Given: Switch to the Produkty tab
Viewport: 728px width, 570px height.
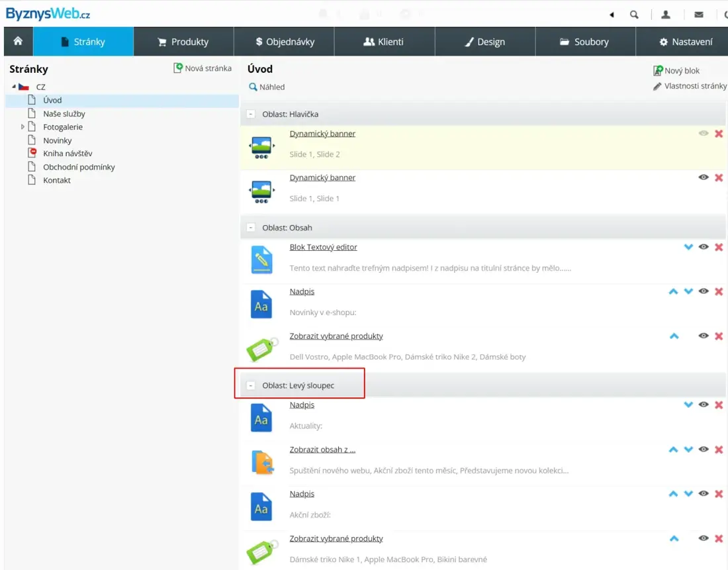Looking at the screenshot, I should (183, 42).
